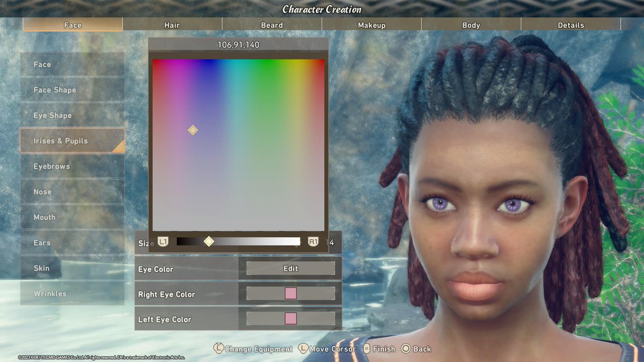Click the Left Eye Color swatch
Screen dimensions: 644x362
[291, 319]
